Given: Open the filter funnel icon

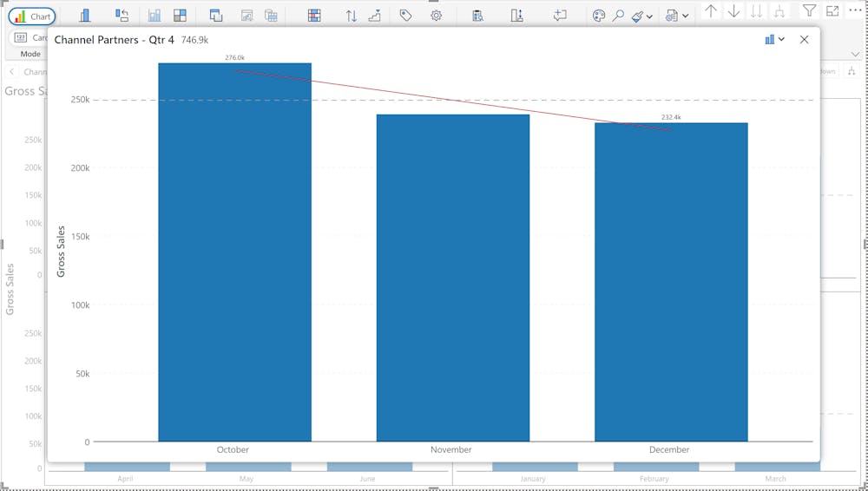Looking at the screenshot, I should [809, 10].
